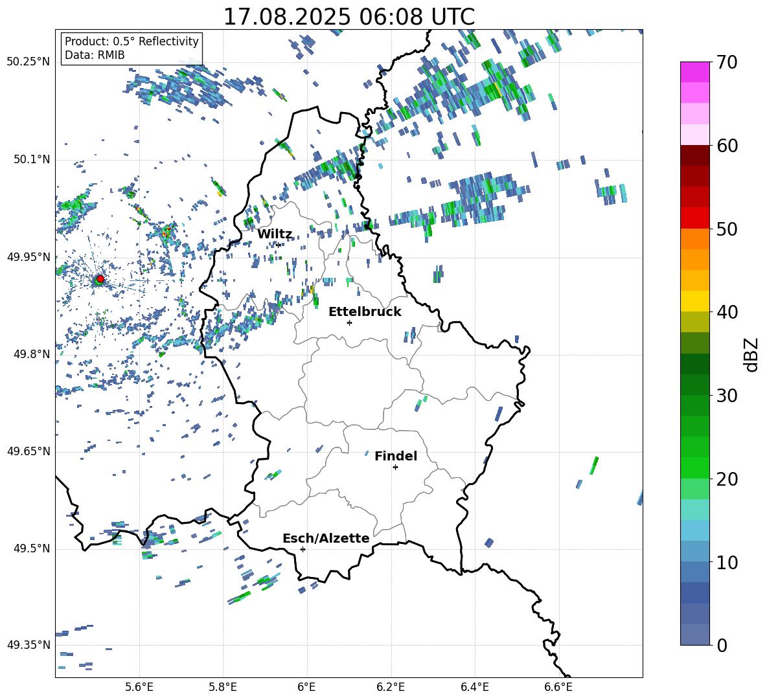Pick the magenta swatch below 70 dBZ
767x700 pixels.
click(x=695, y=72)
